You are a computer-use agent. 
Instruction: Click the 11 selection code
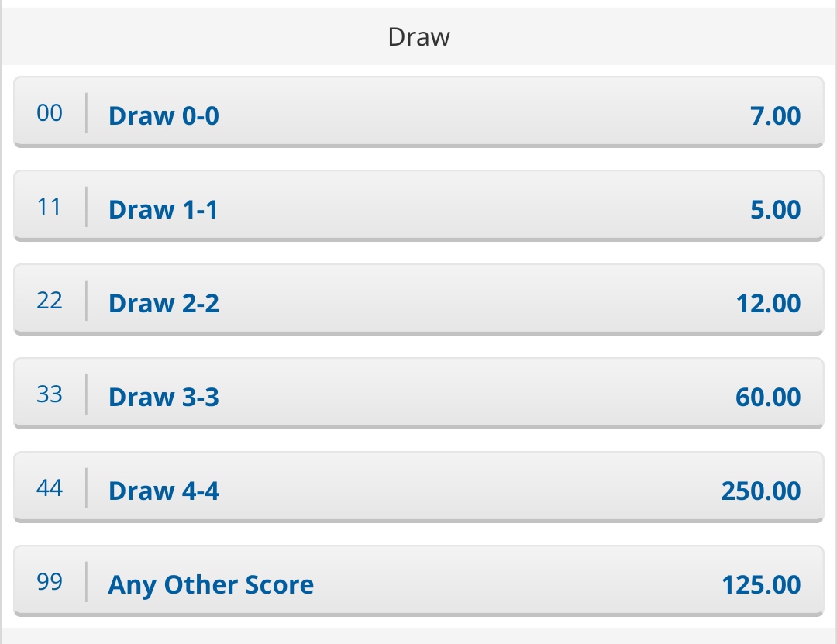[50, 207]
